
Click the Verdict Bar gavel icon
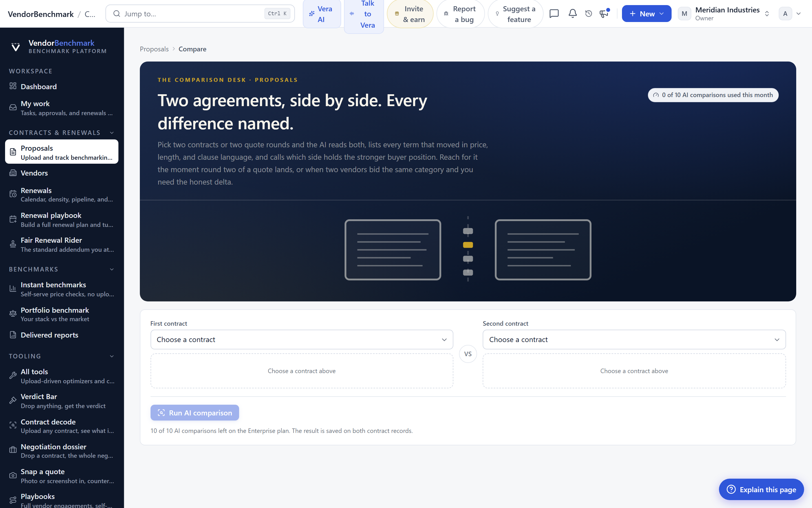(13, 400)
